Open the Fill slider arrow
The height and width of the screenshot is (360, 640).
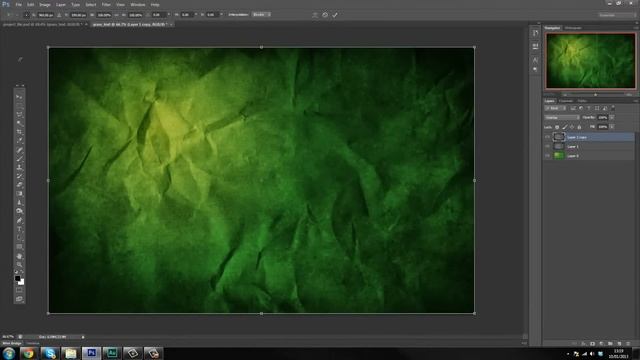tap(612, 127)
